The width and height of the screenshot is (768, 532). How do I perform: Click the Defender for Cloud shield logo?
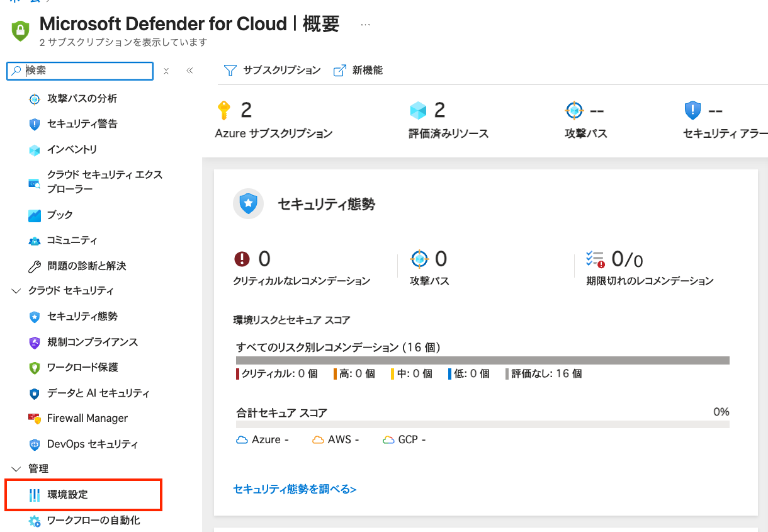tap(21, 30)
